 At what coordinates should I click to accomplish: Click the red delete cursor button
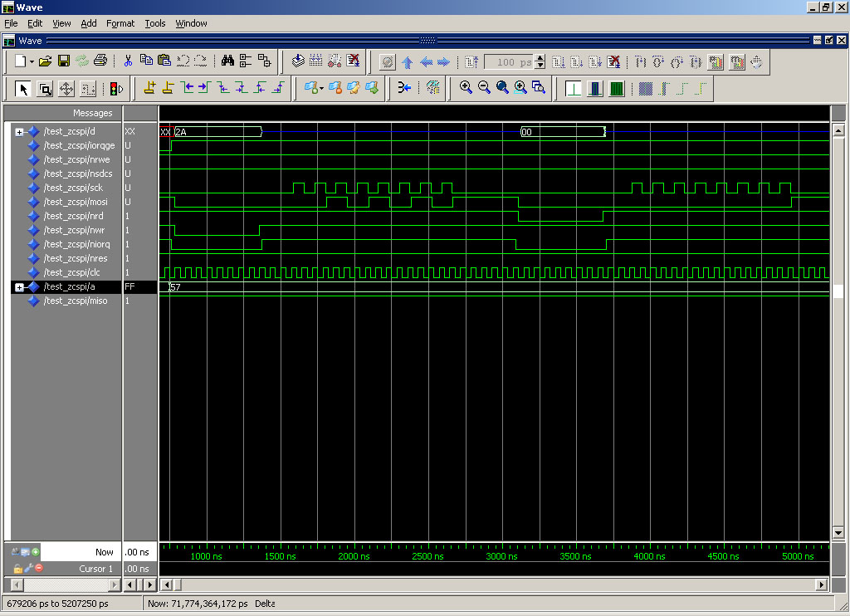pos(39,569)
